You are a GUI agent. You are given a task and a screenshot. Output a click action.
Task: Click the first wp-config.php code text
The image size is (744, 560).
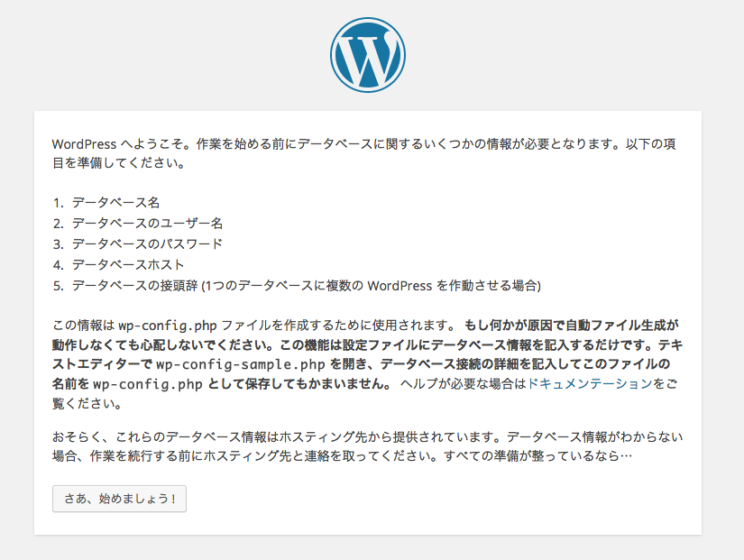coord(168,326)
